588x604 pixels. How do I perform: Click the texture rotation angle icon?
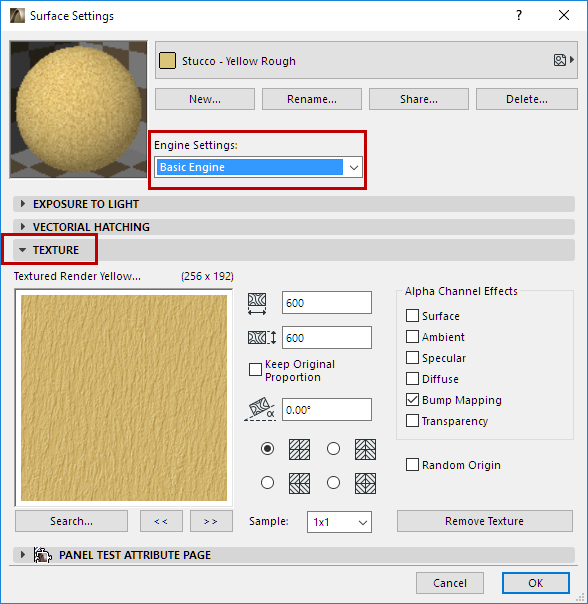(260, 409)
